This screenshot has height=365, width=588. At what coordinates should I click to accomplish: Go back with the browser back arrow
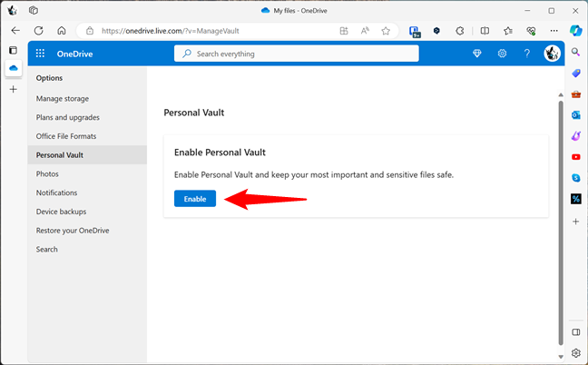(15, 31)
